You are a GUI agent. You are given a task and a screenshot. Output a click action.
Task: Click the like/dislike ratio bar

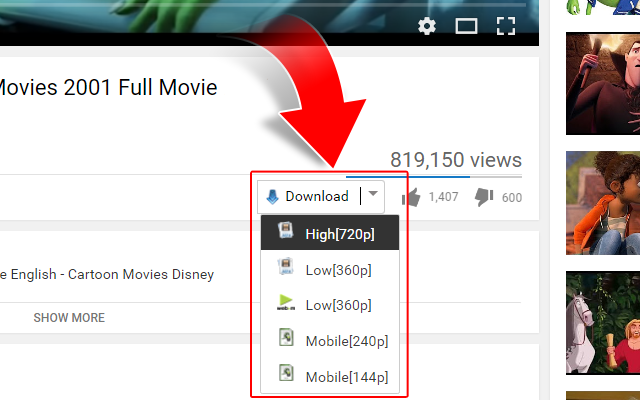[434, 177]
